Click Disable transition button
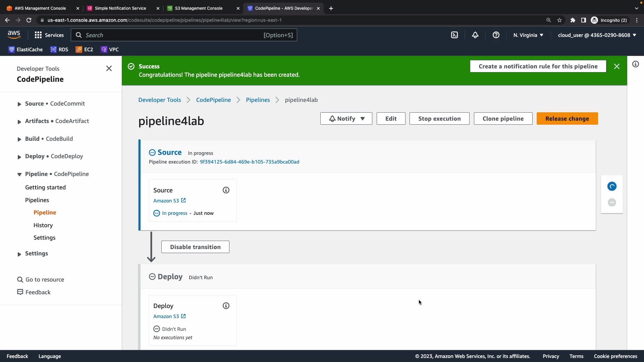The width and height of the screenshot is (644, 362). [195, 247]
